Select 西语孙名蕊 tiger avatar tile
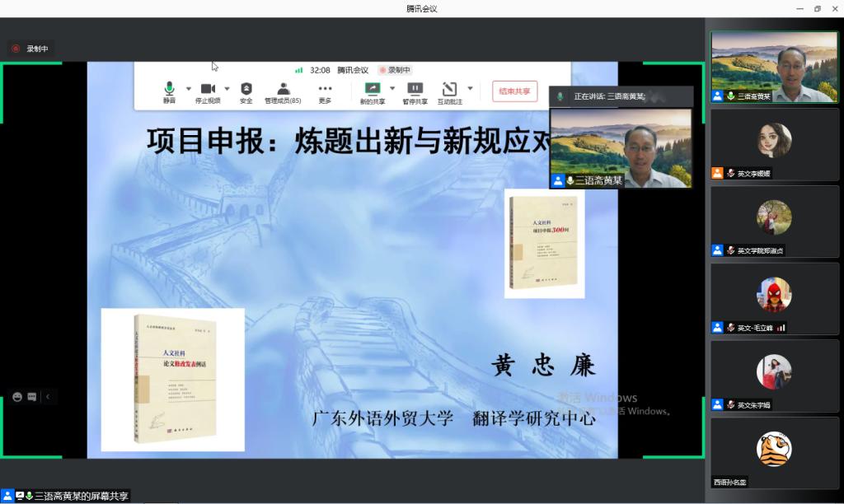This screenshot has height=504, width=844. pos(774,451)
